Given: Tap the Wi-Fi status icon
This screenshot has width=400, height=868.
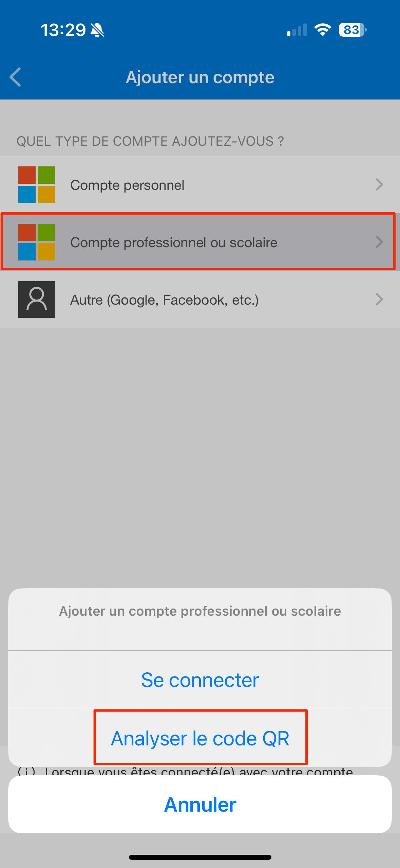Looking at the screenshot, I should [x=323, y=30].
